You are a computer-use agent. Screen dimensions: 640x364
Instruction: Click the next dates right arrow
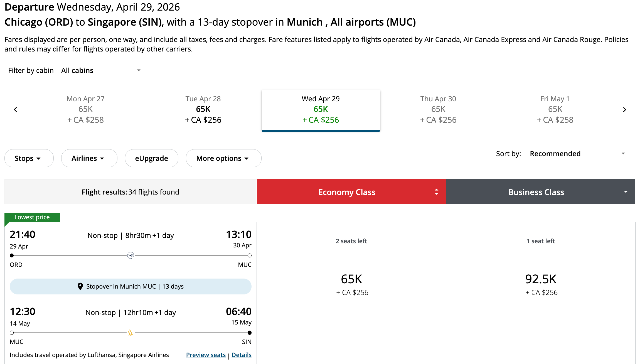tap(624, 110)
